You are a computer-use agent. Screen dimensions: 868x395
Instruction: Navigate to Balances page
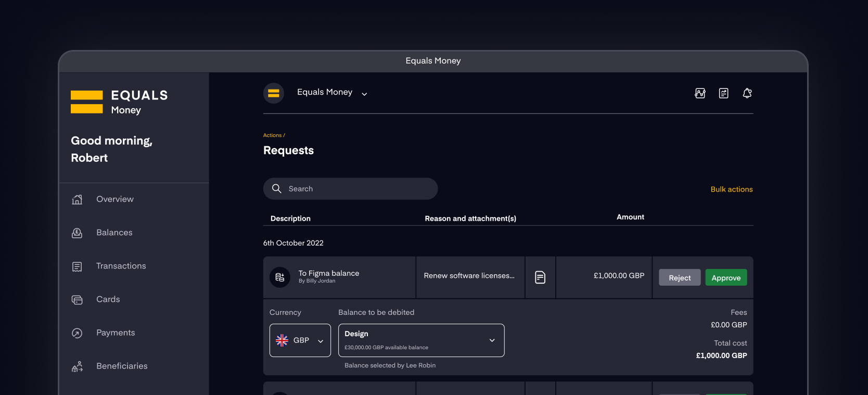[x=114, y=233]
